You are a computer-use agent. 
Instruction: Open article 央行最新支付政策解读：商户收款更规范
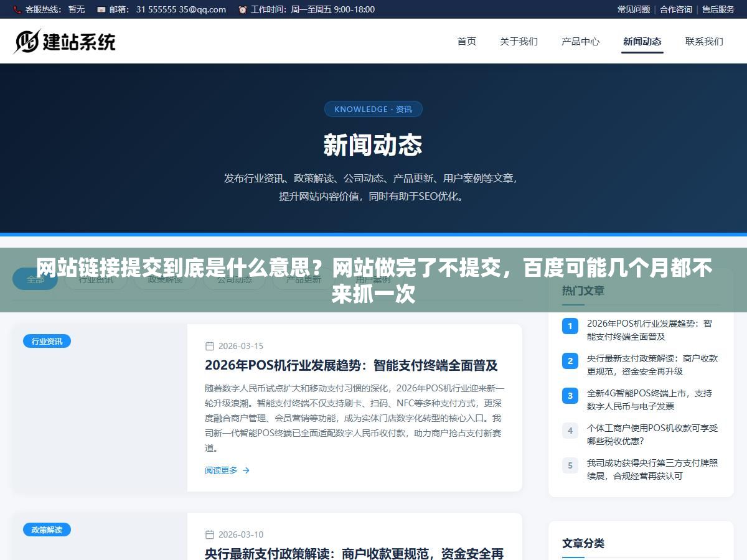pos(354,553)
